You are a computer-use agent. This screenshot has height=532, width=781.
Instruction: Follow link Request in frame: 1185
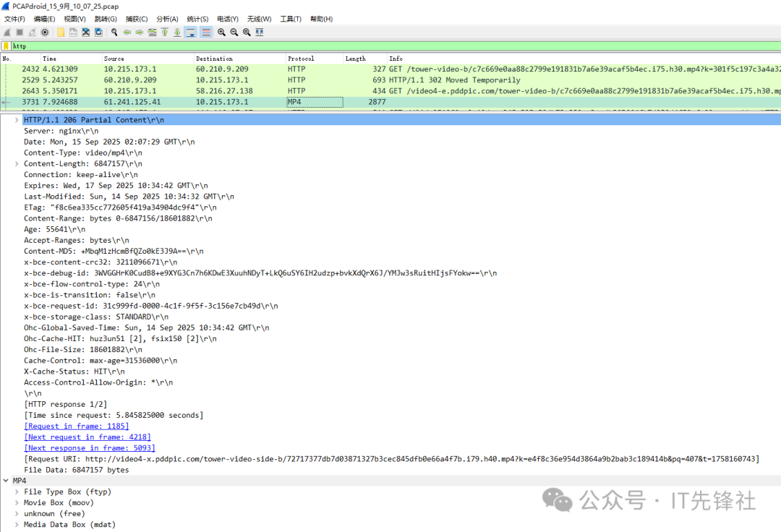click(x=77, y=426)
